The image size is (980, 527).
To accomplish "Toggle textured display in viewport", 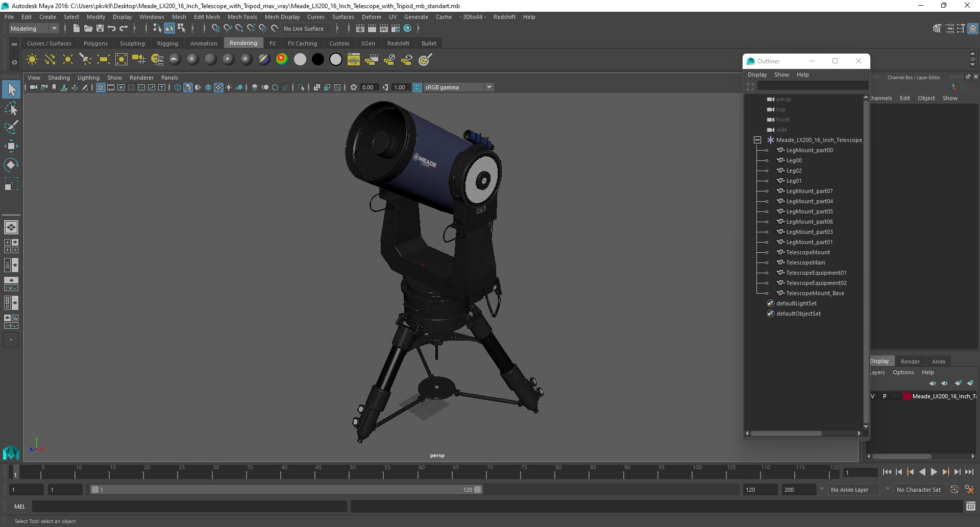I will tap(218, 87).
